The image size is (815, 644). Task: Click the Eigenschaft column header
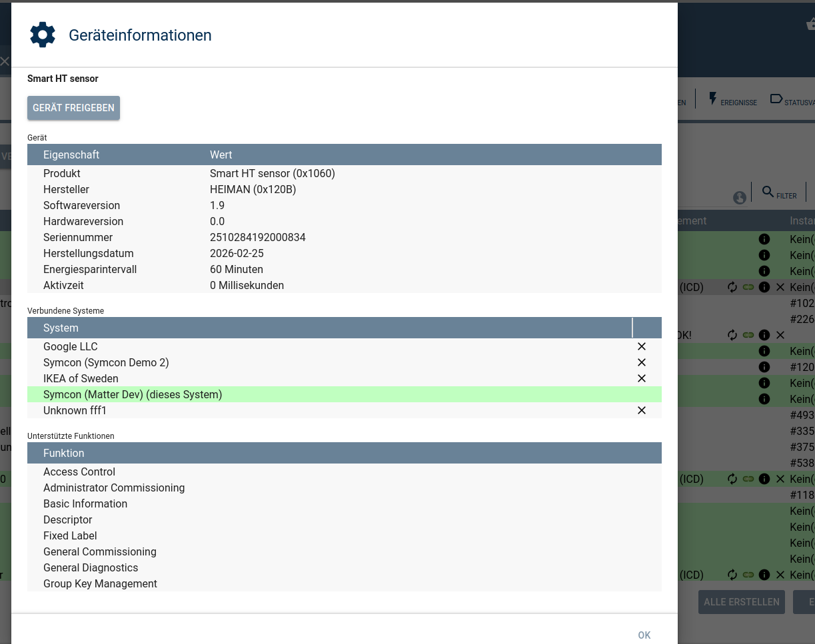(x=71, y=155)
